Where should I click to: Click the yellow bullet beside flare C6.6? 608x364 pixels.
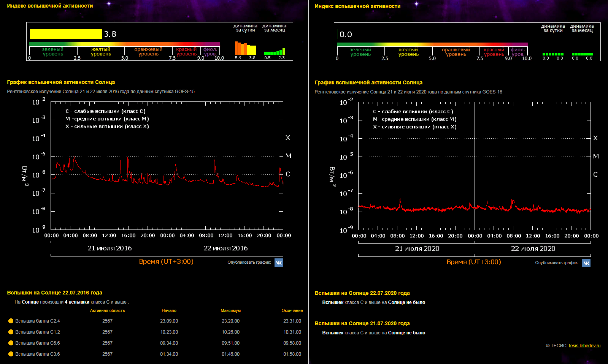pyautogui.click(x=11, y=343)
